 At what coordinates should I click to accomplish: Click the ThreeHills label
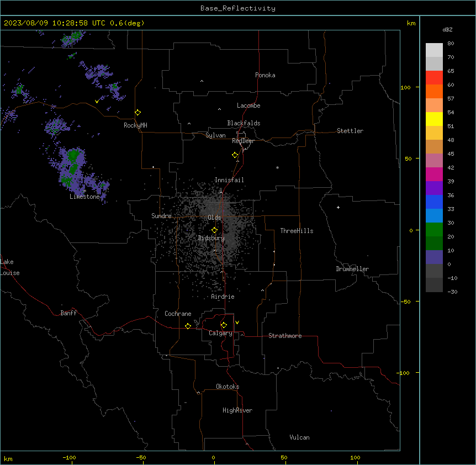(x=297, y=231)
